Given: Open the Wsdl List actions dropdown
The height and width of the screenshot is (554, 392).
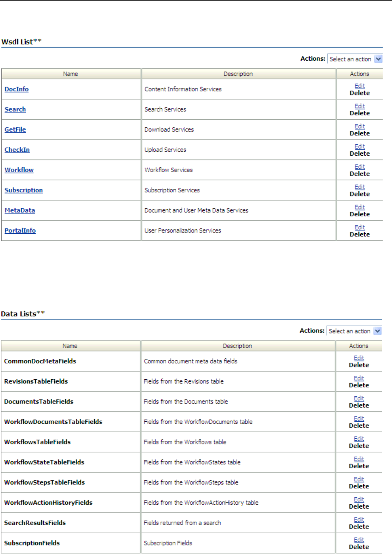Looking at the screenshot, I should click(355, 59).
